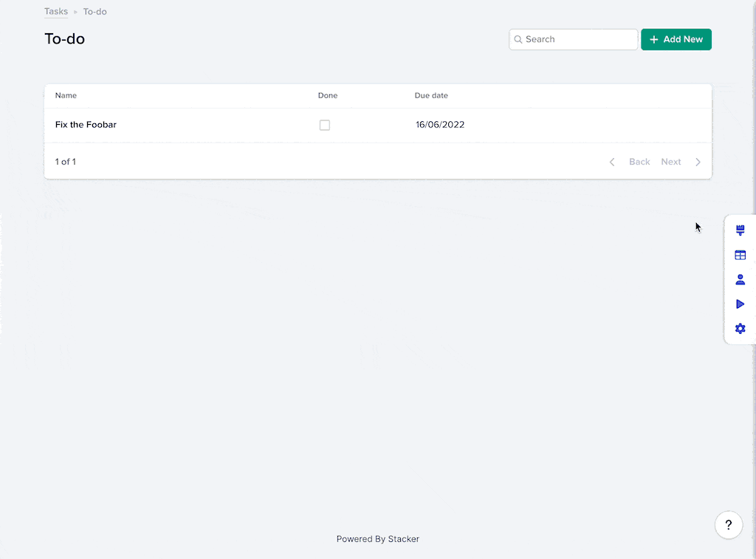Open the Fix the Foobar record
This screenshot has height=559, width=756.
click(86, 125)
